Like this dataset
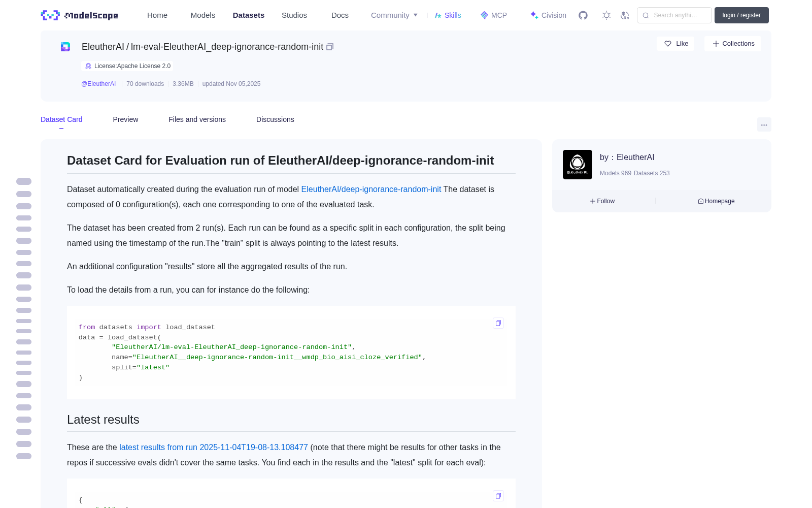This screenshot has width=812, height=508. (x=676, y=44)
